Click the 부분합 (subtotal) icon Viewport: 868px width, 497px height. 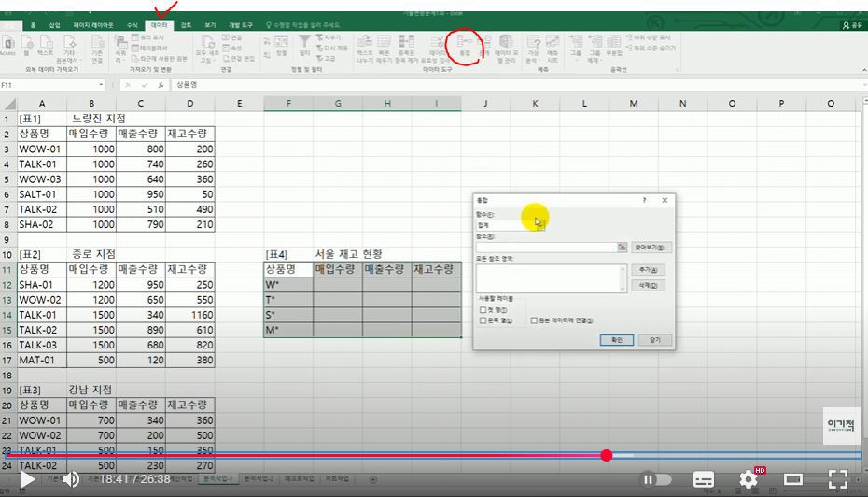614,46
